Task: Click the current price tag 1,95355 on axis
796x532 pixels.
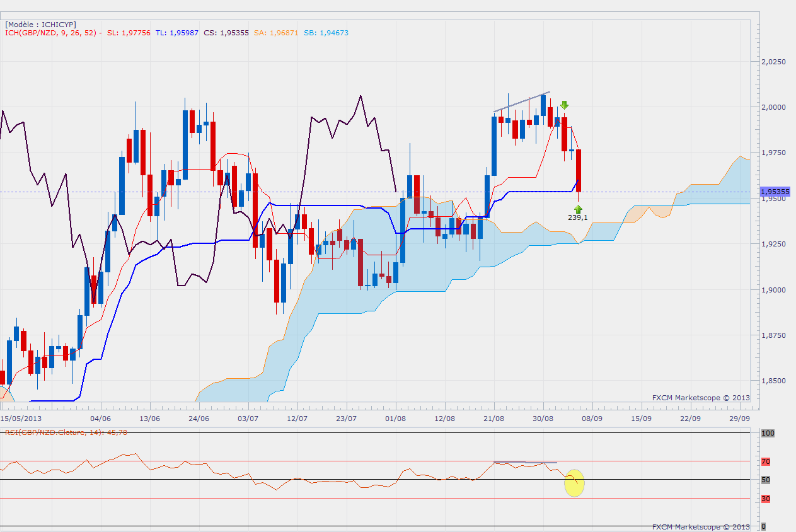Action: point(775,192)
